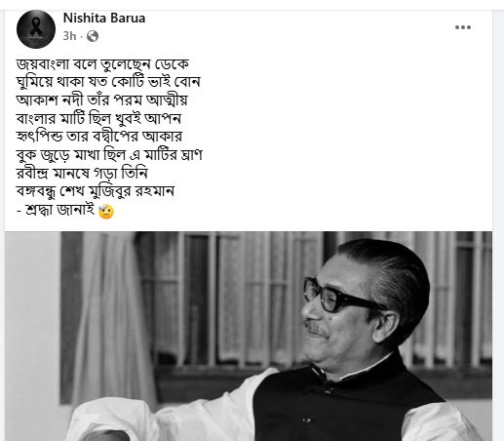Click the line 'বঙ্গবন্ধু শেখ মুজিবুর রহমান'
Image resolution: width=504 pixels, height=441 pixels.
tap(96, 191)
